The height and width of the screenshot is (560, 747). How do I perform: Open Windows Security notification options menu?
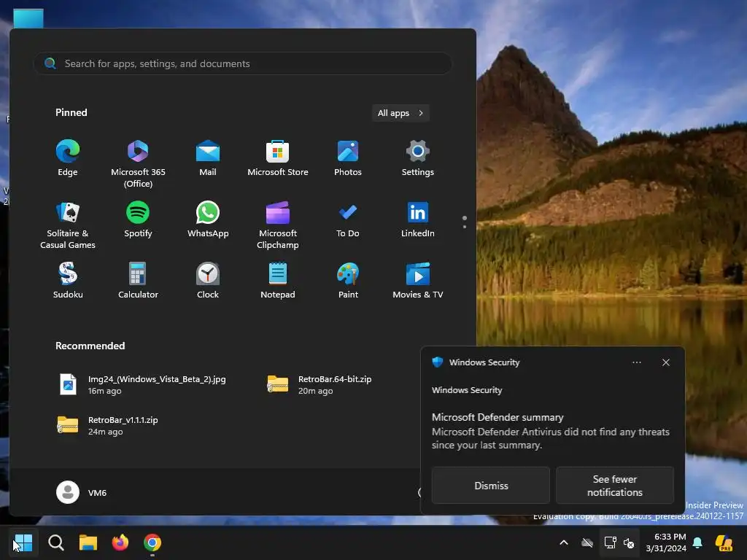coord(636,362)
